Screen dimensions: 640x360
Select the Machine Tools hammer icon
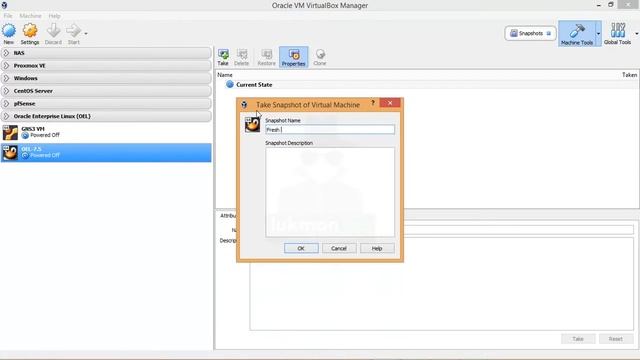[577, 31]
